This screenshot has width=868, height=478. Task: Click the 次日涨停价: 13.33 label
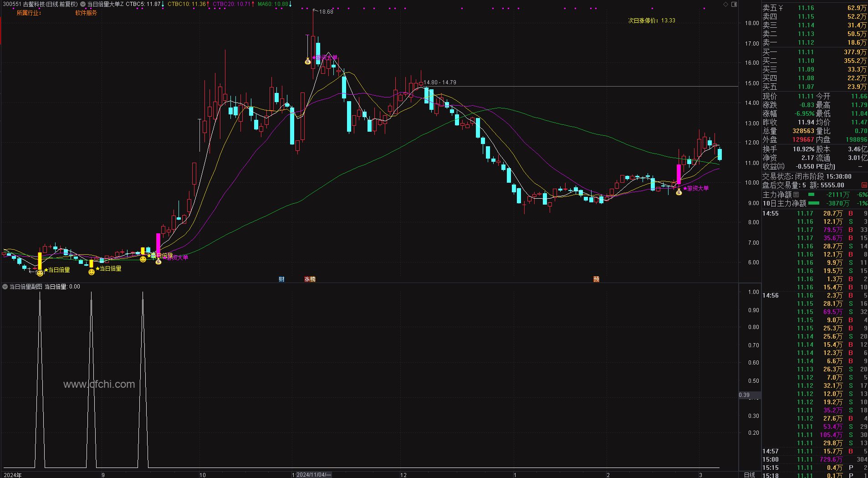(652, 21)
